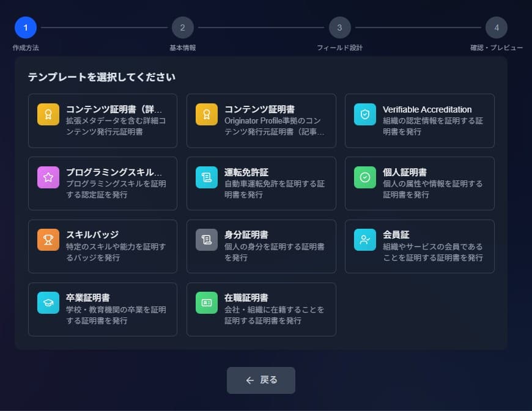Click the shield icon for Verifiable Accreditation
The width and height of the screenshot is (532, 411).
coord(364,114)
